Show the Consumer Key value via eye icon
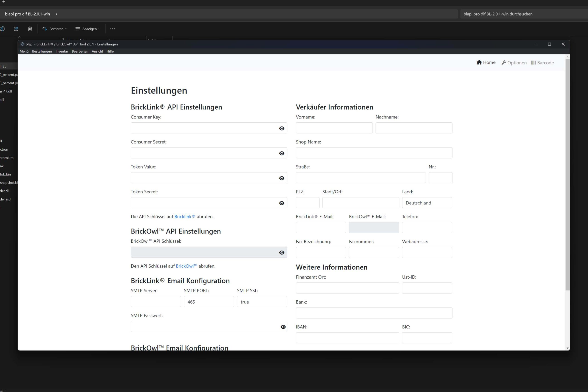The image size is (588, 392). [282, 128]
